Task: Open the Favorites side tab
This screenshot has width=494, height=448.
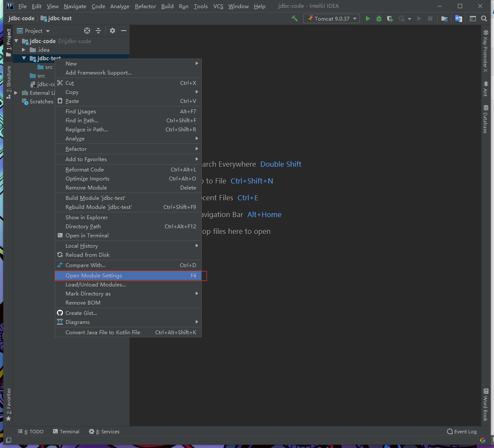Action: [9, 404]
